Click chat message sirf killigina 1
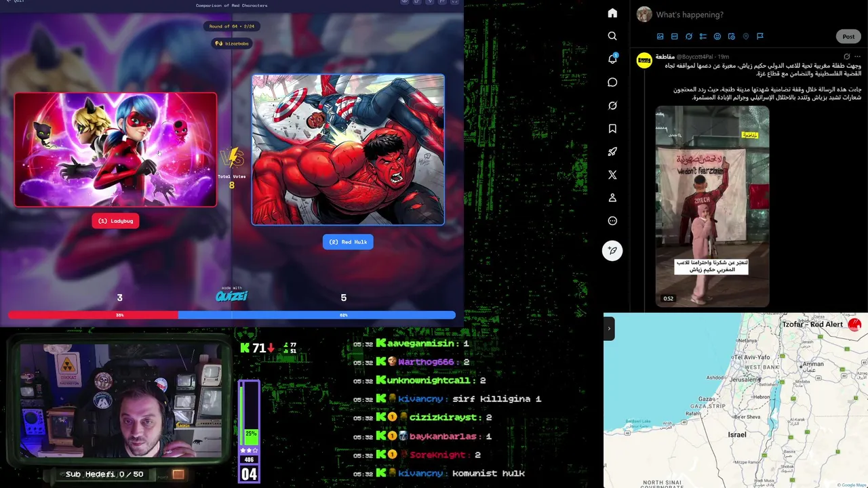Image resolution: width=868 pixels, height=488 pixels. (496, 399)
